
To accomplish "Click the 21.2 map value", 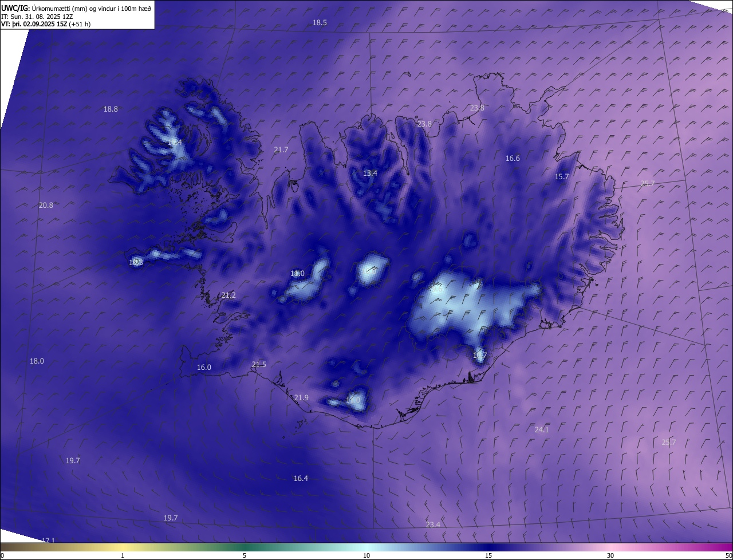I will point(228,295).
